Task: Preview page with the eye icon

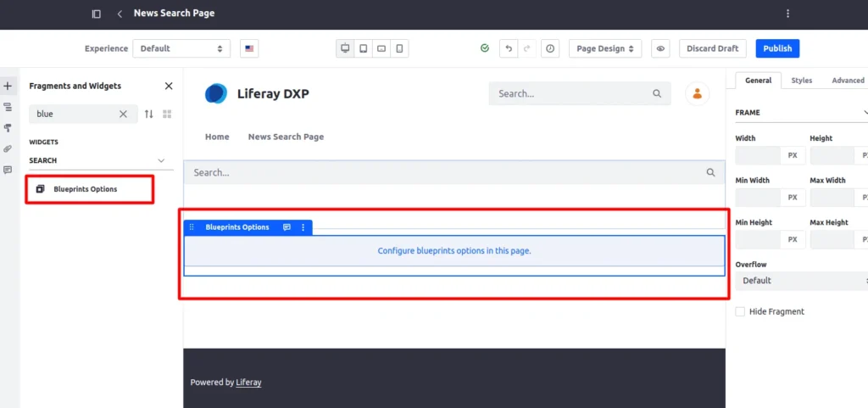Action: (660, 48)
